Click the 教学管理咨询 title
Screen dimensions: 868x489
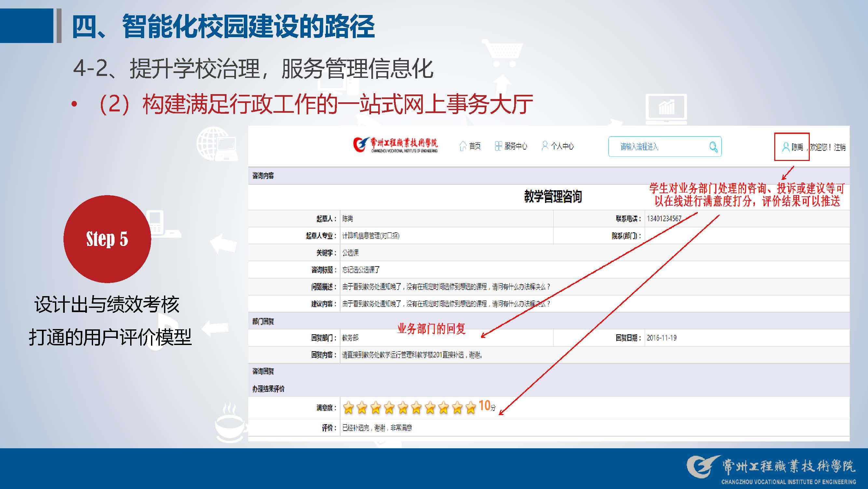pos(553,197)
